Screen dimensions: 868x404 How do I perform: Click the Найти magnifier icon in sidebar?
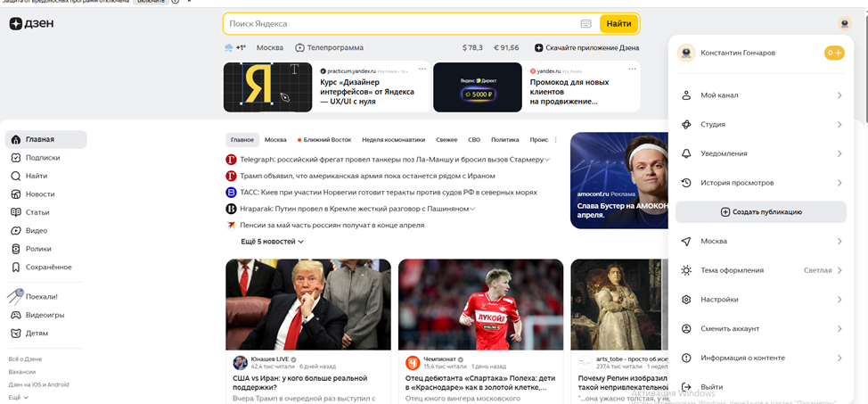click(x=16, y=177)
